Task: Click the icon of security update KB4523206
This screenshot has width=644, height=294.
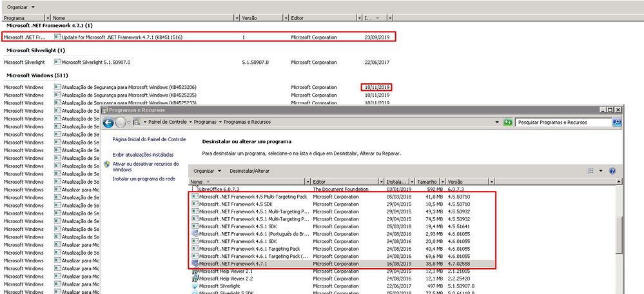Action: point(57,88)
